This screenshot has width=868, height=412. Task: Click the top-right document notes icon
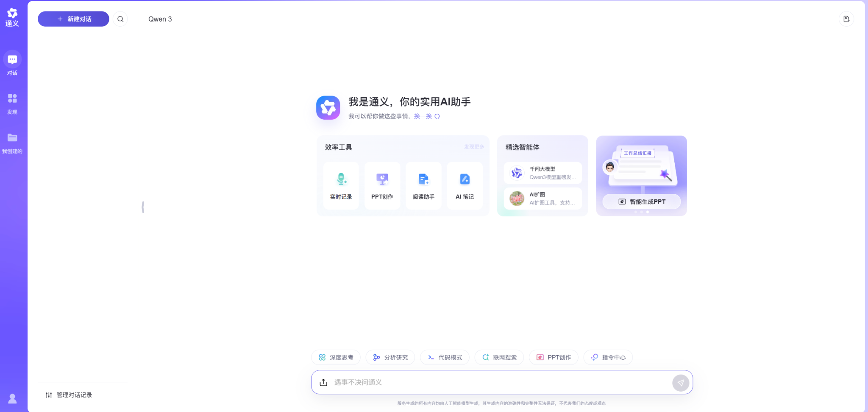point(846,19)
